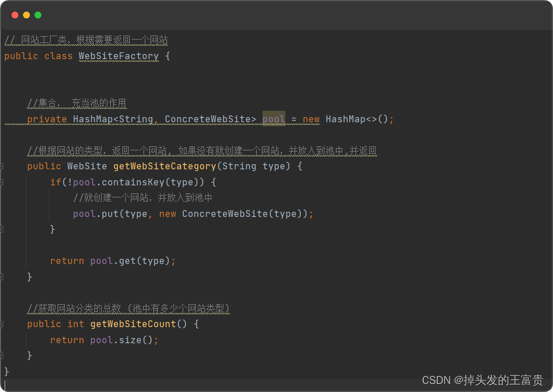Click the comment starting "//根据网站的类型"
The image size is (553, 392).
[x=202, y=150]
